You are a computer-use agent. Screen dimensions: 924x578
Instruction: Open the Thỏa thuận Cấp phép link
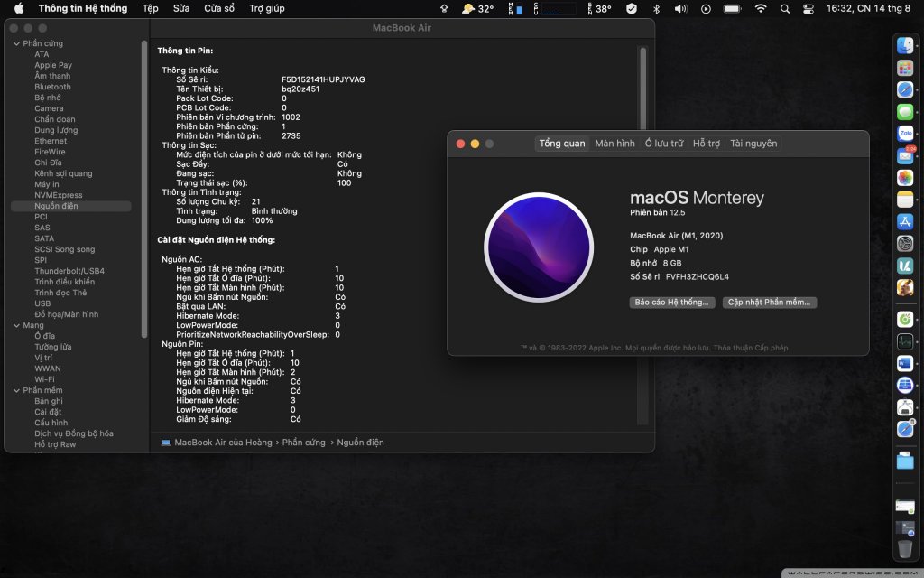750,348
